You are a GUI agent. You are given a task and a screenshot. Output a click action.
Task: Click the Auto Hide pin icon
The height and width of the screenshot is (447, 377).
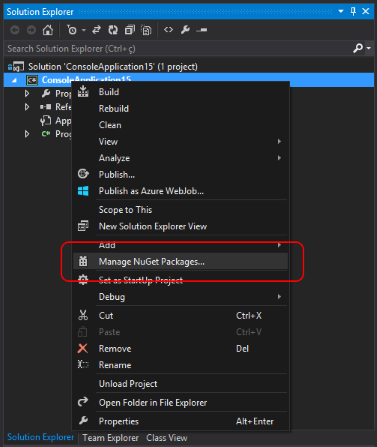[353, 11]
